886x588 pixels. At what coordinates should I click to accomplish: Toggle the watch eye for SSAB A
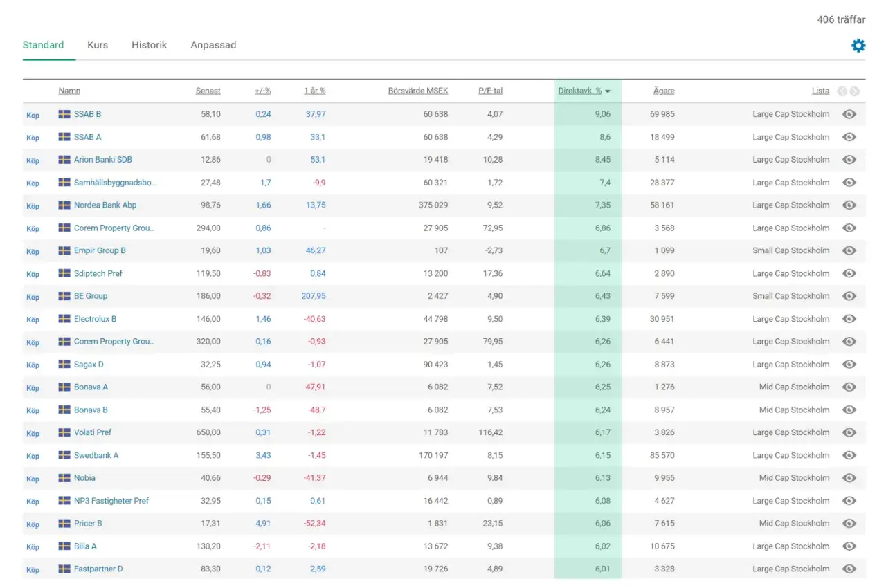(x=849, y=137)
